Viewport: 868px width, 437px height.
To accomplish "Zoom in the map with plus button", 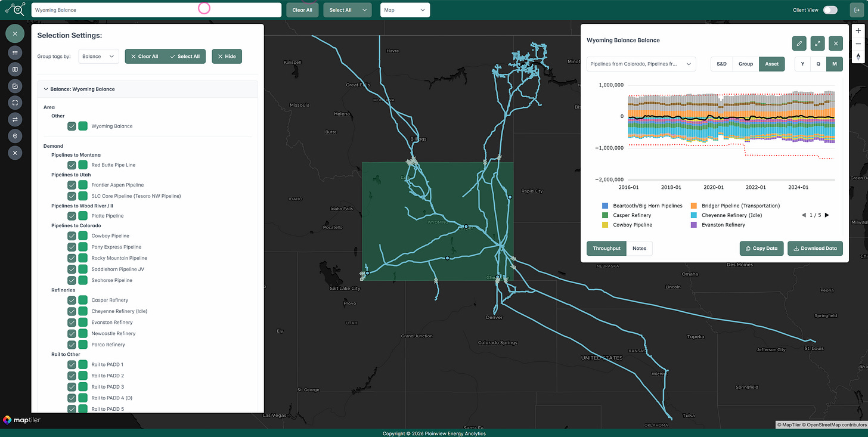I will (x=858, y=30).
